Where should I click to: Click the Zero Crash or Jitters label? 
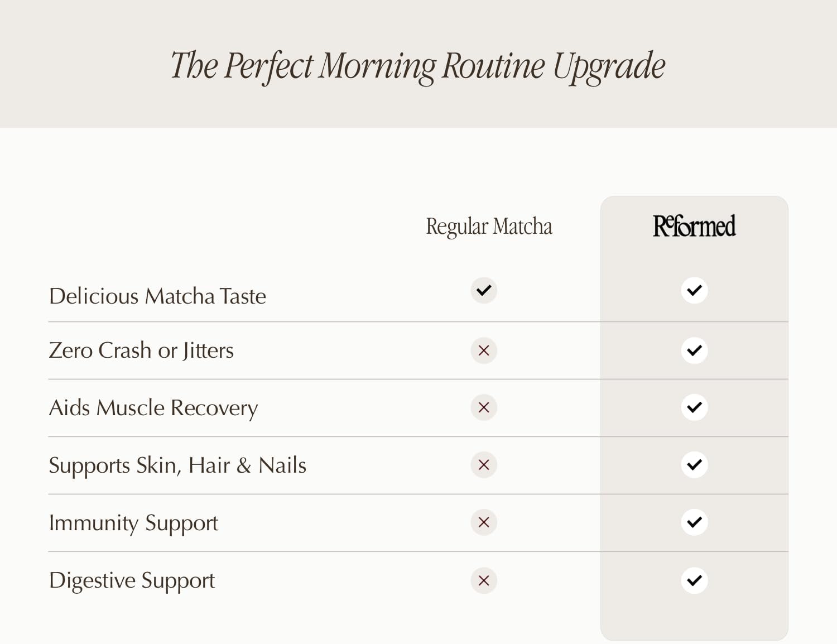click(141, 350)
